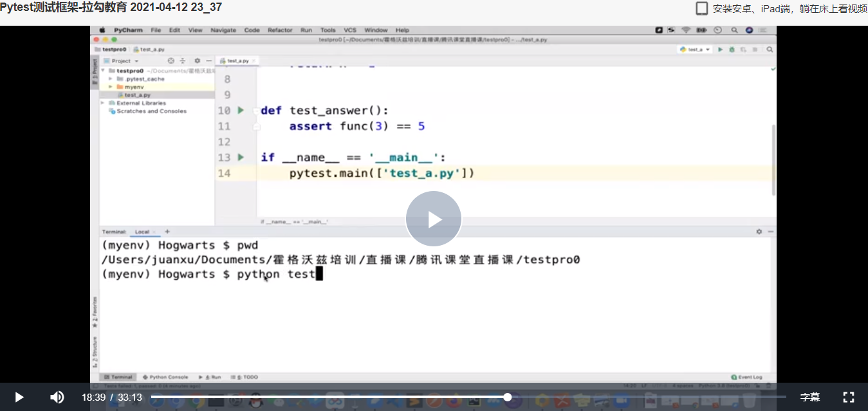Screen dimensions: 868x411
Task: Click the collapse all icon in Project panel
Action: coord(182,61)
